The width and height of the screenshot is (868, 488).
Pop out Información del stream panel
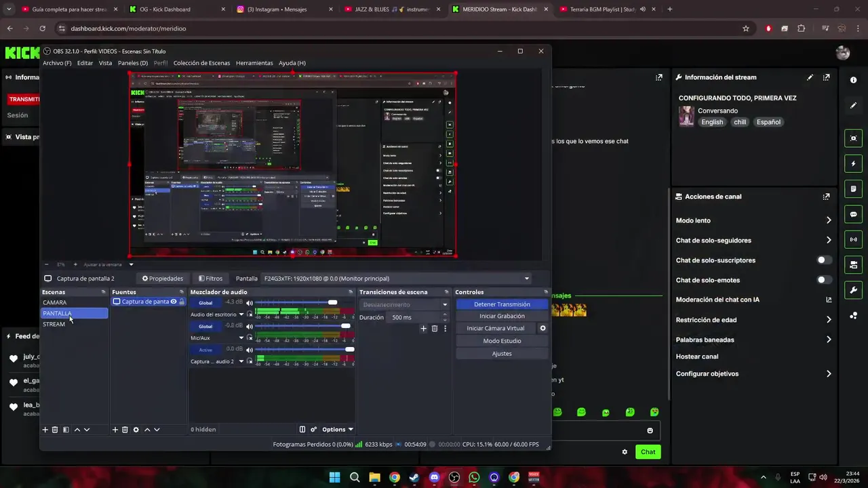click(826, 77)
